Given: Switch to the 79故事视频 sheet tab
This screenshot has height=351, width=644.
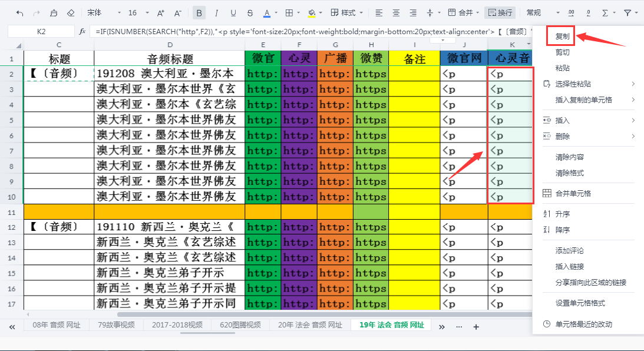Looking at the screenshot, I should (x=116, y=324).
